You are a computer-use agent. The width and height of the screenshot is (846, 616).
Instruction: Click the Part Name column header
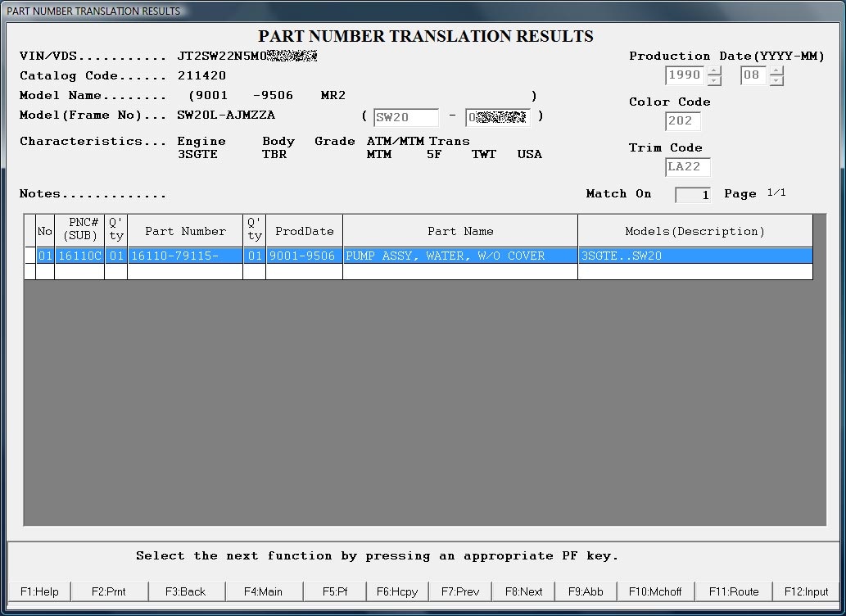pos(460,231)
